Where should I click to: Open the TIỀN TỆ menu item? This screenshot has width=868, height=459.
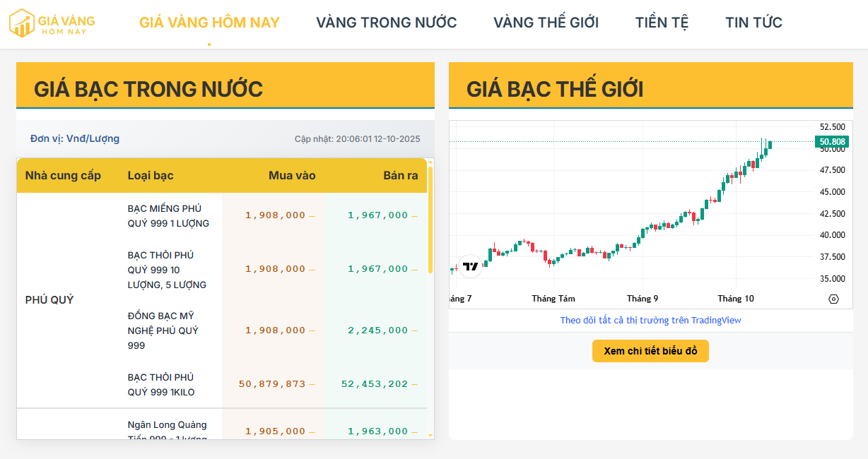click(x=662, y=23)
